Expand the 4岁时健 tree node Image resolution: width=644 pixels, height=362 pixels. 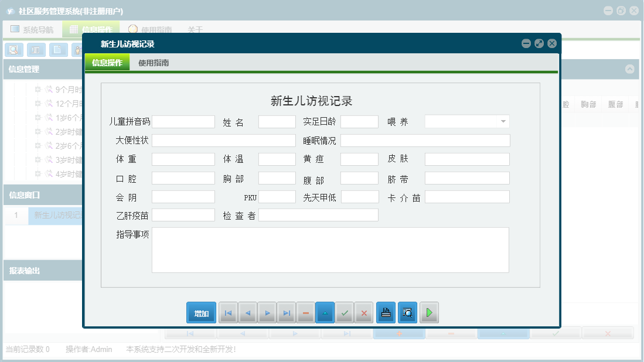[38, 173]
